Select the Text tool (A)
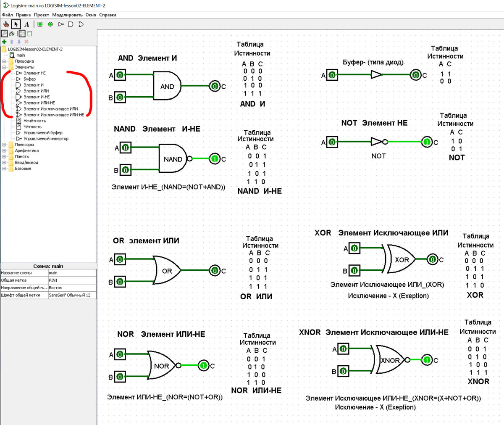Screen dimensions: 504x425 pos(27,24)
